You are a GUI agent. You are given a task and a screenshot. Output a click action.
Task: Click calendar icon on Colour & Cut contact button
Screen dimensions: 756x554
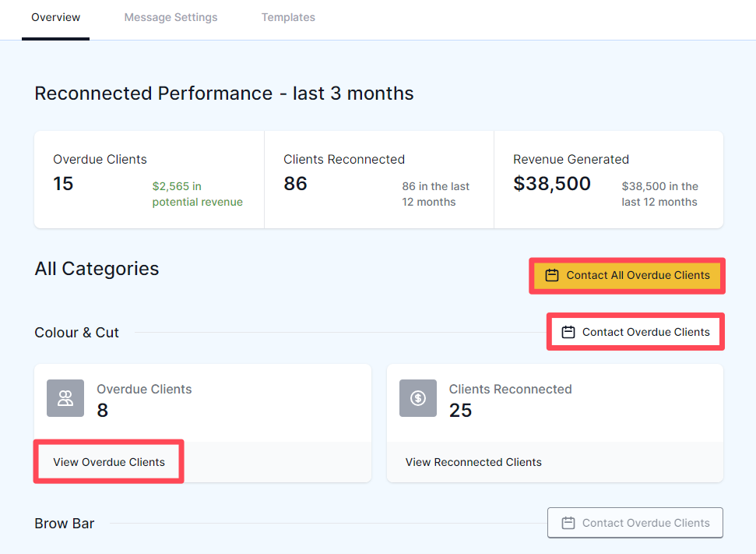pos(568,332)
